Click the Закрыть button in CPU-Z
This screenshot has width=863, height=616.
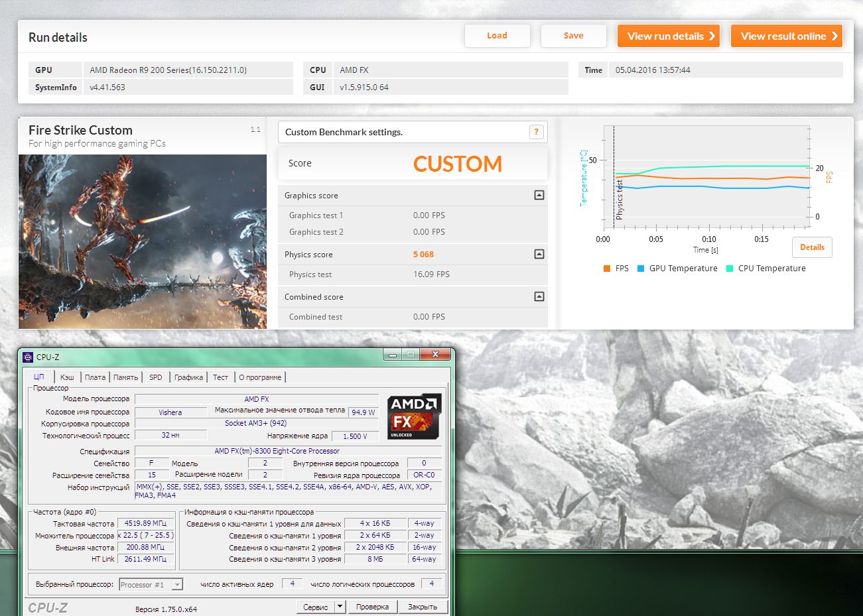click(x=423, y=607)
